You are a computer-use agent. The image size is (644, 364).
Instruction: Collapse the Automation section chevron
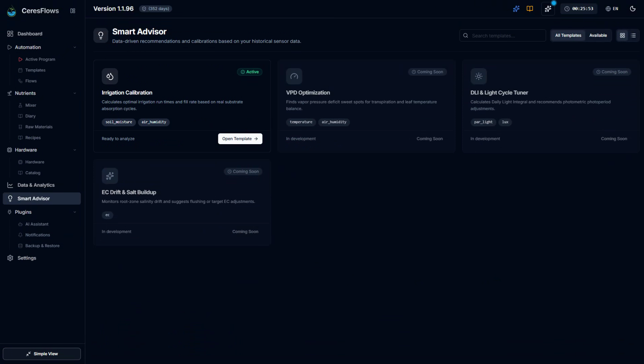point(75,47)
